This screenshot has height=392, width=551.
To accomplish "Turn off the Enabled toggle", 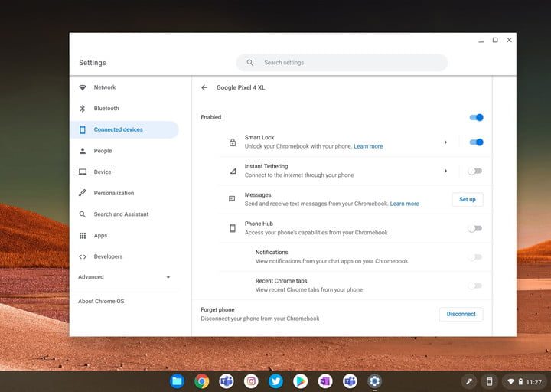I will pos(476,117).
